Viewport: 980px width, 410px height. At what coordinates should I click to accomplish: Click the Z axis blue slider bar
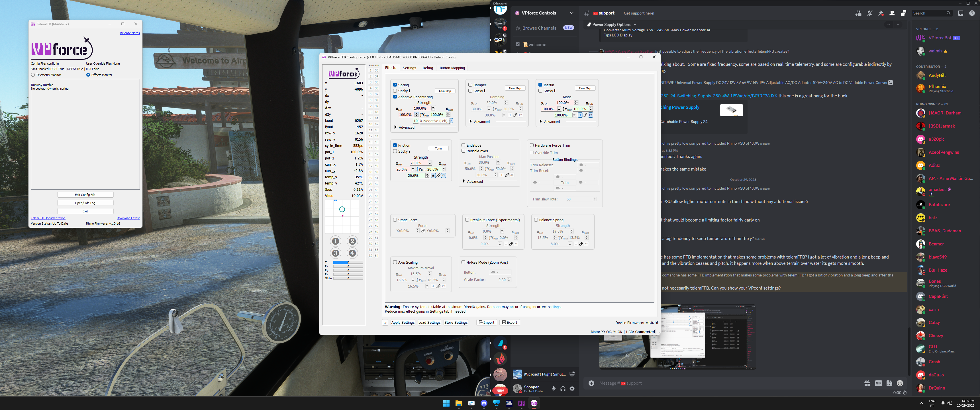tap(340, 263)
